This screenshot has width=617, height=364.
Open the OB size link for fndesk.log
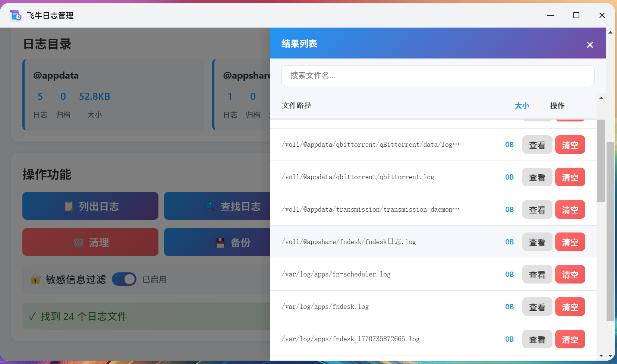(x=509, y=307)
